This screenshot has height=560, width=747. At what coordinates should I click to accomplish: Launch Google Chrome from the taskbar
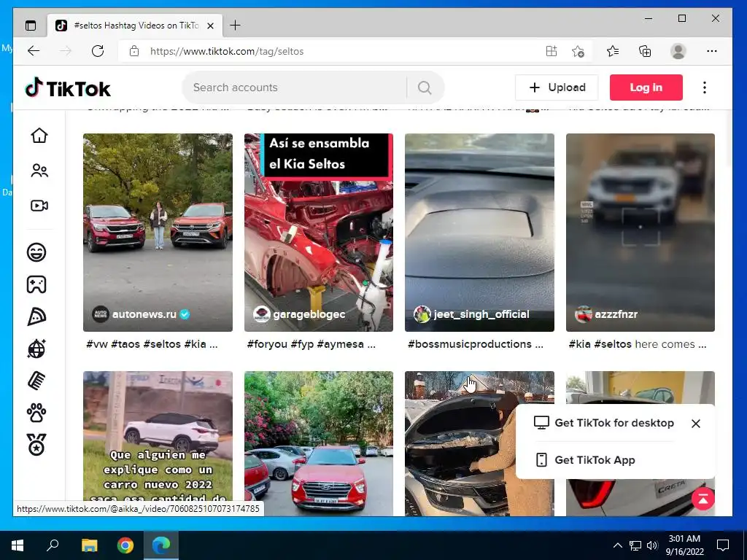tap(125, 545)
